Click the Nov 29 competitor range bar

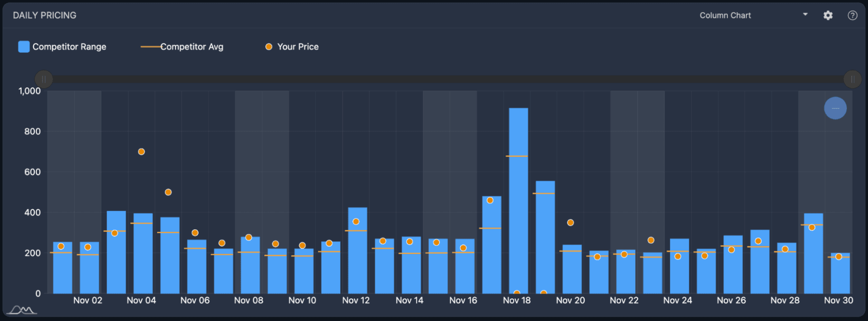pos(813,253)
